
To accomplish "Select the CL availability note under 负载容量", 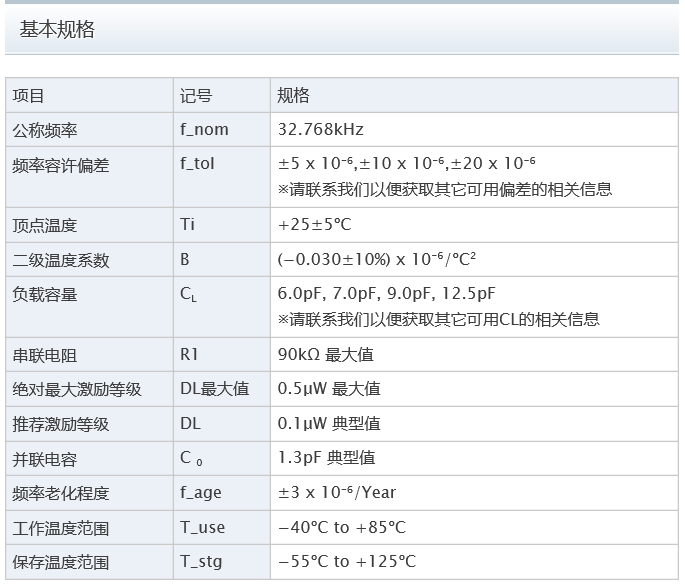I will pyautogui.click(x=438, y=319).
